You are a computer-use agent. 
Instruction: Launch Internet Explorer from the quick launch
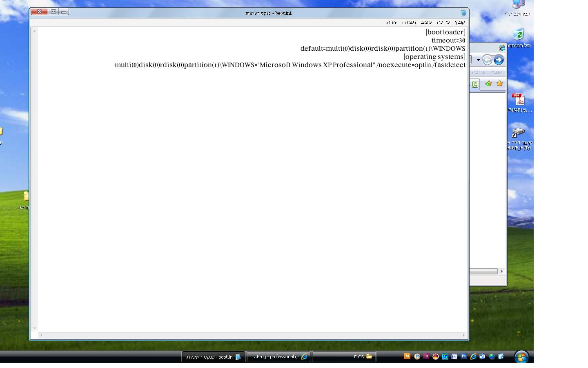click(x=473, y=357)
